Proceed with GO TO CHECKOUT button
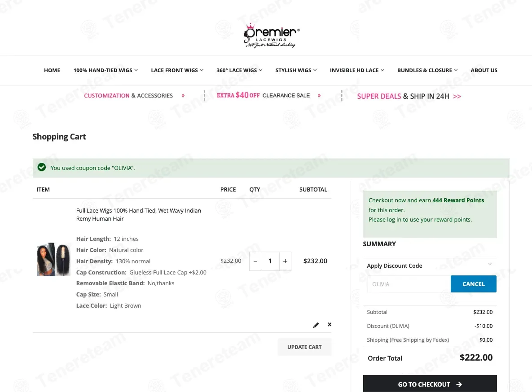Image resolution: width=532 pixels, height=392 pixels. 430,384
